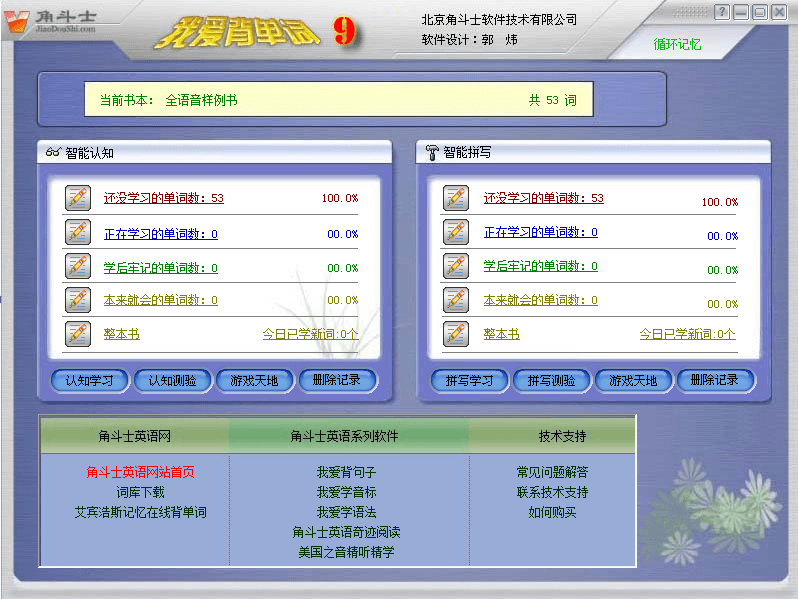Close the 我爱背单词 window

[779, 12]
